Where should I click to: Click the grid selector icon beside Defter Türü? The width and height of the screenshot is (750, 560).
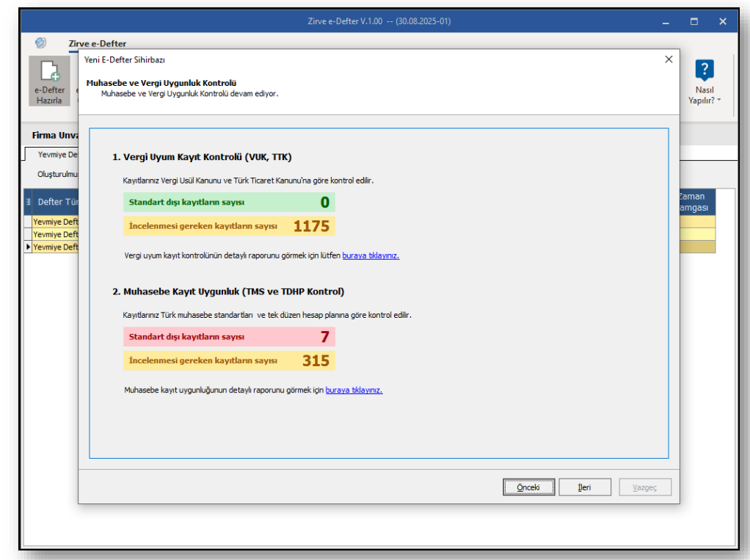pos(28,202)
